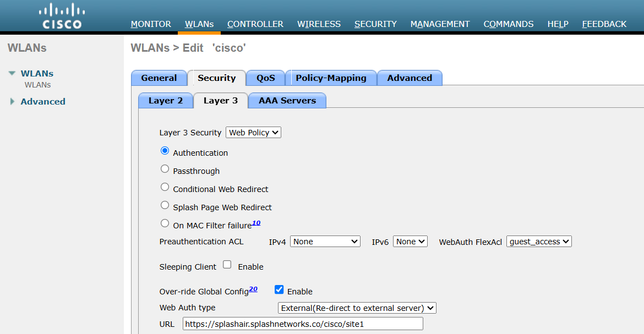Uncheck Over-ride Global Config Enable
This screenshot has width=644, height=334.
pos(279,289)
